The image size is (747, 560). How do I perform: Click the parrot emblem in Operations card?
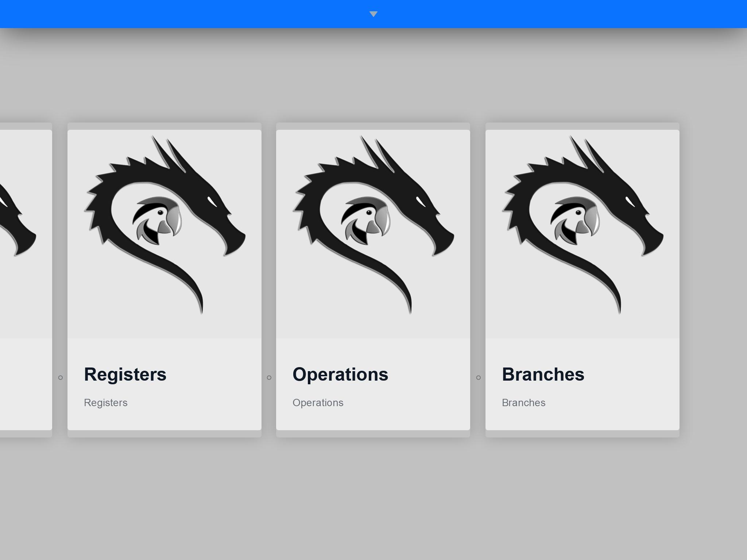[365, 221]
